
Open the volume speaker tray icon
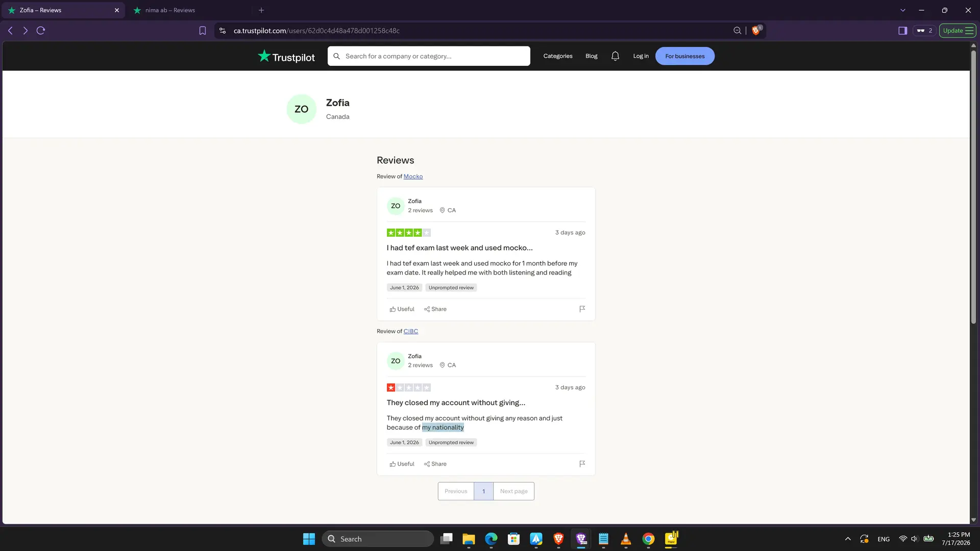(x=914, y=539)
